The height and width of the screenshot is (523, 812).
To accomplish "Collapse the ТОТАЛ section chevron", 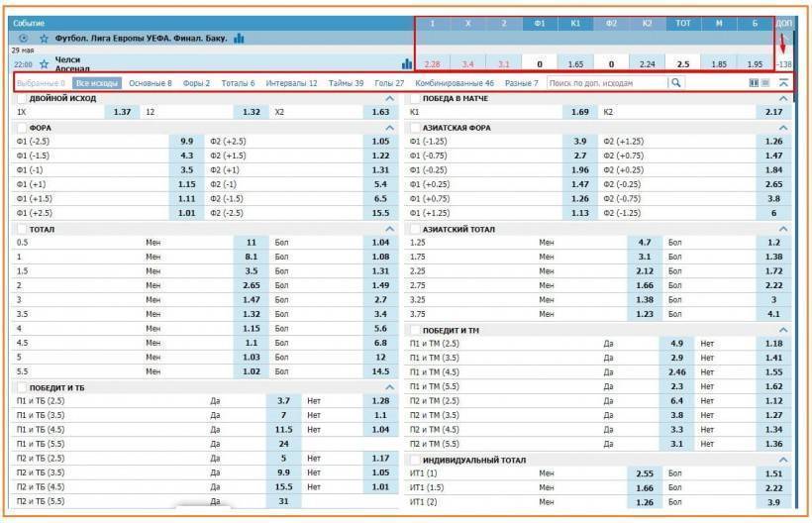I will [x=389, y=229].
